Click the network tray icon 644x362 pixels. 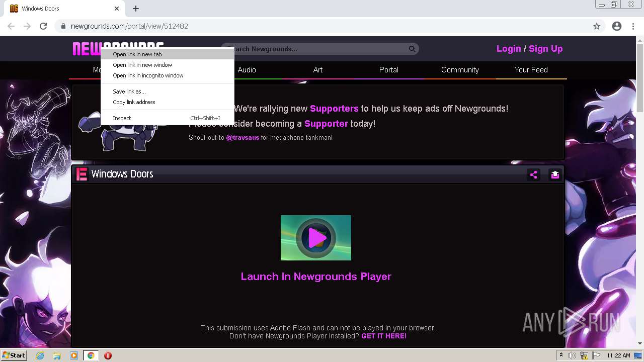(x=584, y=355)
